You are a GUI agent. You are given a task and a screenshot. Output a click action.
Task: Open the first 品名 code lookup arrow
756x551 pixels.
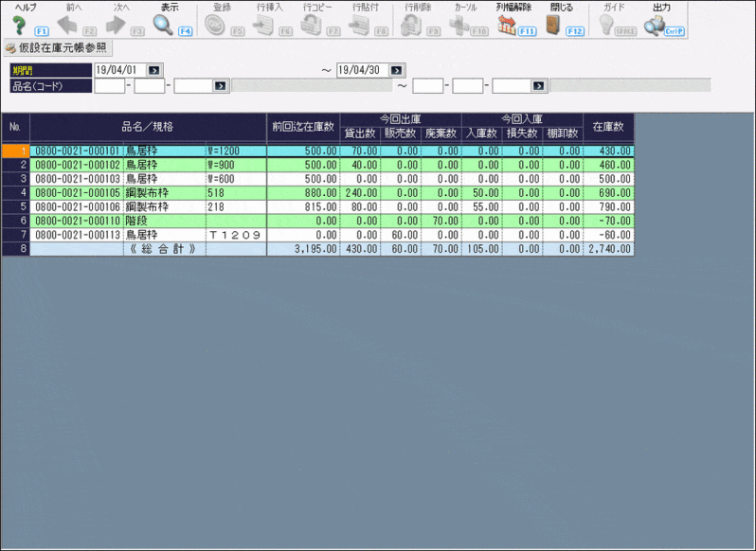tap(220, 86)
